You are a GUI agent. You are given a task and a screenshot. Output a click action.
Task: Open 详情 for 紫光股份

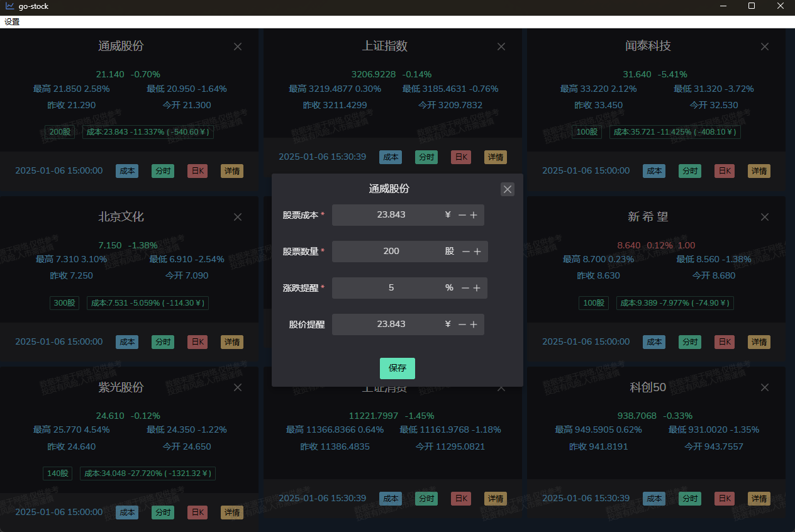tap(232, 513)
